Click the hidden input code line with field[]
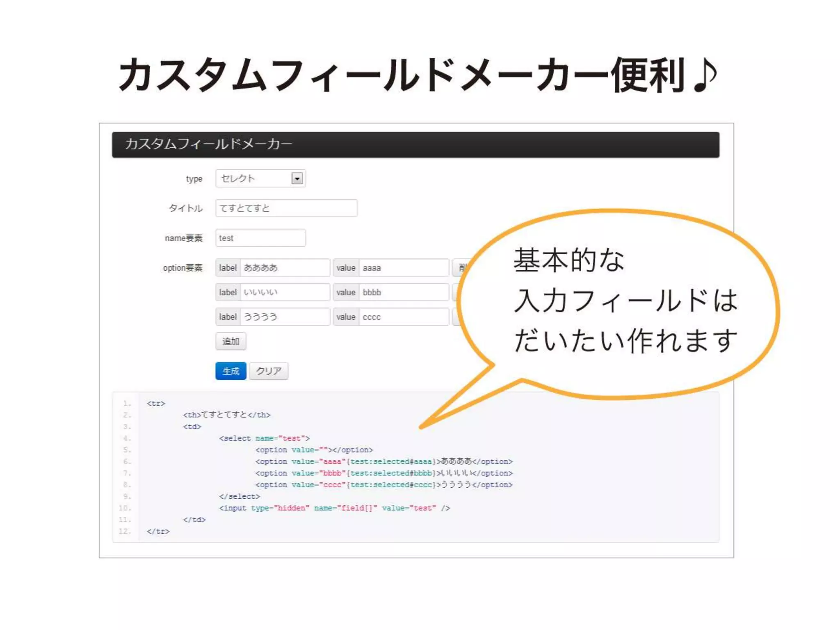 [334, 508]
